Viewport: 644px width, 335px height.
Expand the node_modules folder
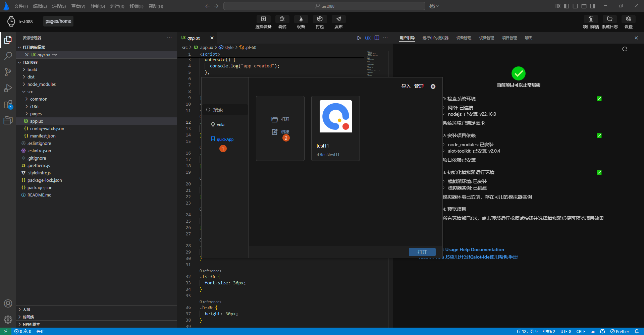tap(42, 84)
